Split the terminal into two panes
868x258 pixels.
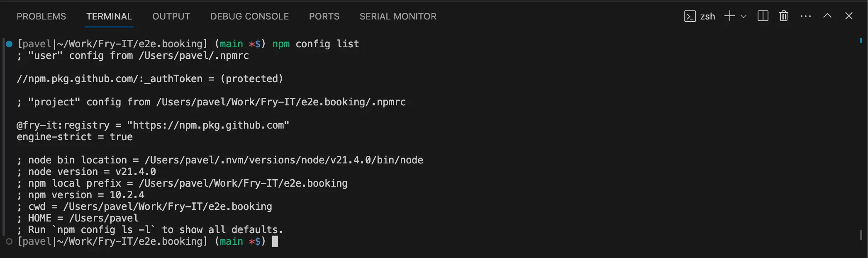[x=763, y=16]
